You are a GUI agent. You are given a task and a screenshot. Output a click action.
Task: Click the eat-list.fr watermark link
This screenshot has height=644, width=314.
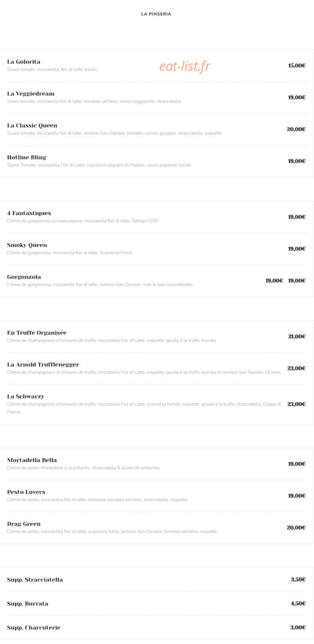coord(185,66)
